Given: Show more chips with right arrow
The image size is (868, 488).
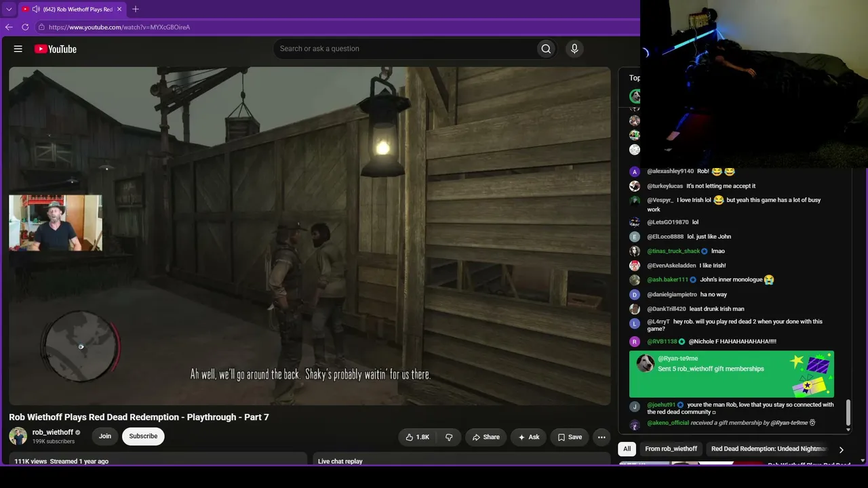Looking at the screenshot, I should tap(842, 449).
